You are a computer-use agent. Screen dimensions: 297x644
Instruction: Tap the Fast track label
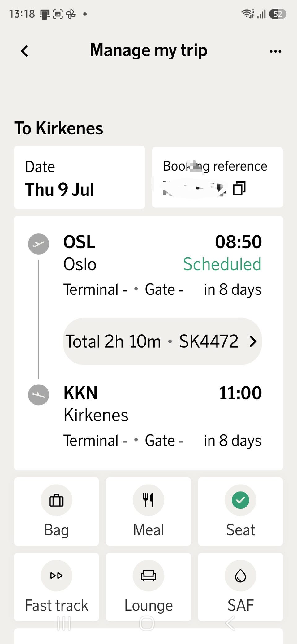coord(57,605)
